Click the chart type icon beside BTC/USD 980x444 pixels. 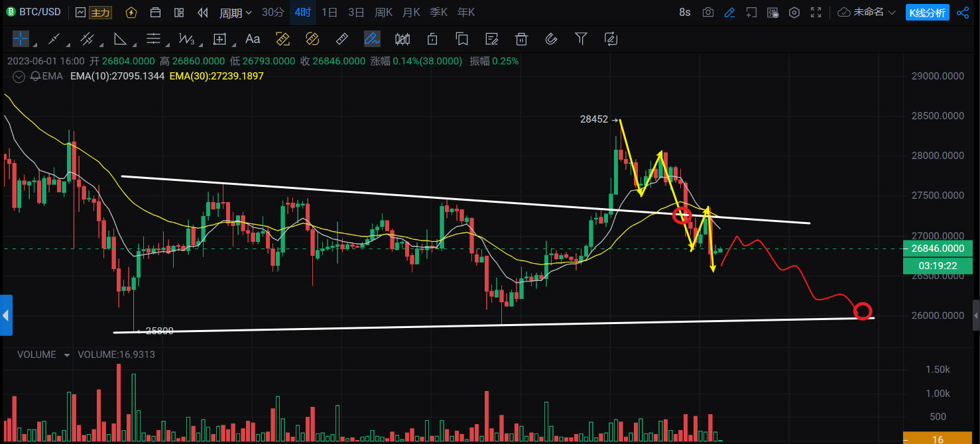click(x=80, y=12)
